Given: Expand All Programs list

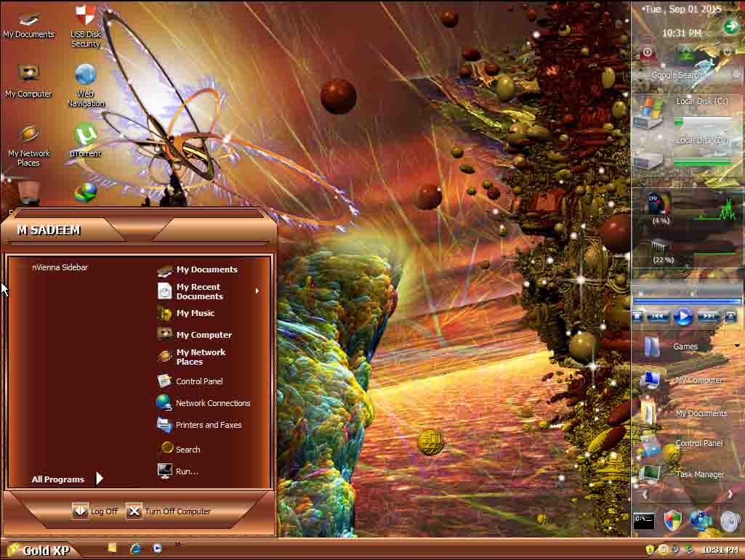Looking at the screenshot, I should [x=67, y=479].
